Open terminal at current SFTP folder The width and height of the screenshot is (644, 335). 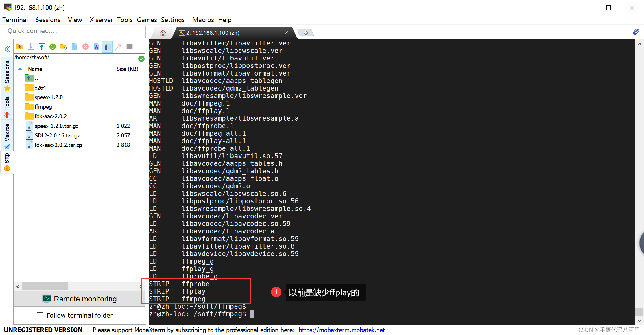[130, 47]
